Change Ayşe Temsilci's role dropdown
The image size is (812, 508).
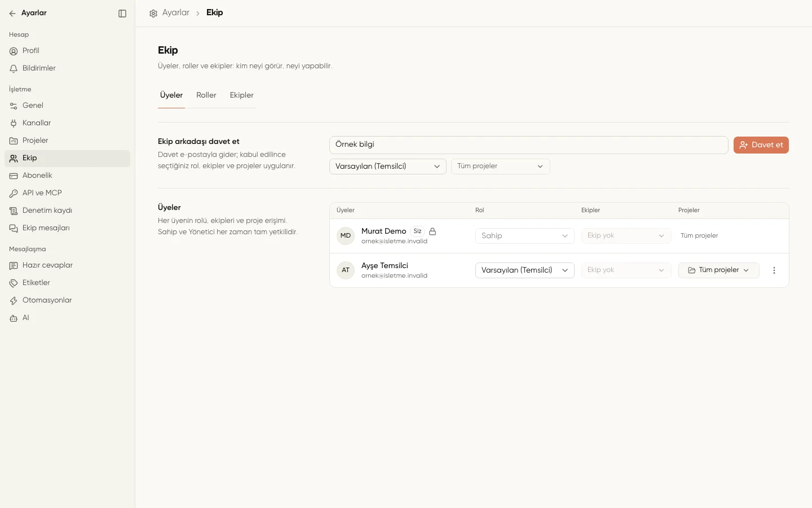(525, 270)
